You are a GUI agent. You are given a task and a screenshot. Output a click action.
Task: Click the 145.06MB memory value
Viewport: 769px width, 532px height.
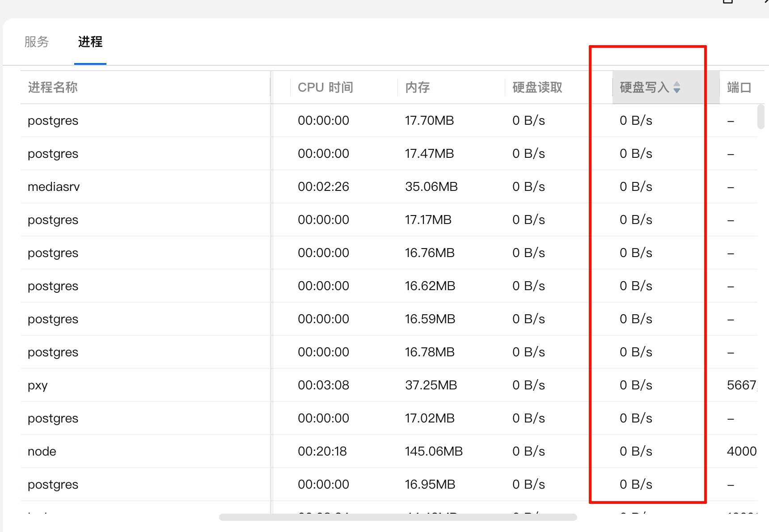[x=434, y=452]
